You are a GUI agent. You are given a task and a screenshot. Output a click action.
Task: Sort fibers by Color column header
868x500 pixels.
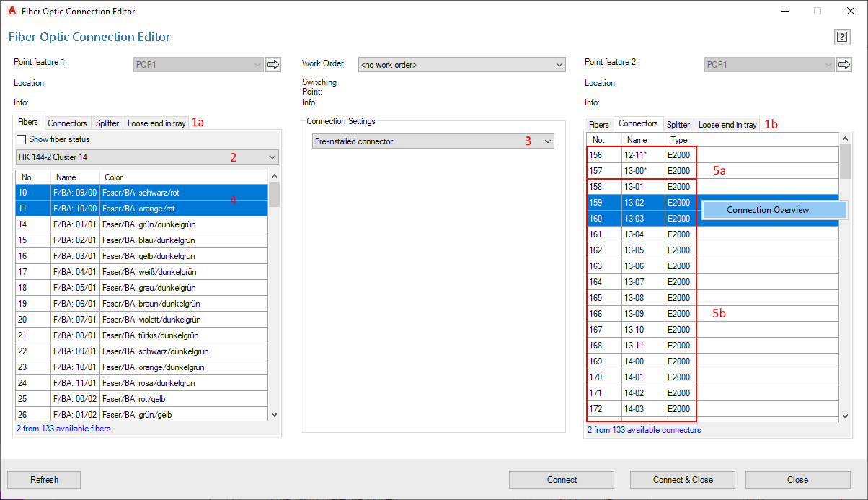[x=183, y=177]
